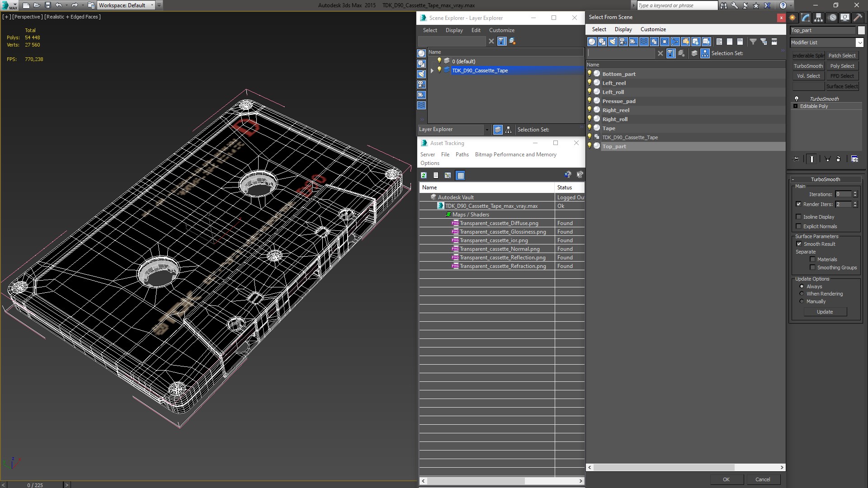The height and width of the screenshot is (488, 868).
Task: Enable Separate by Materials checkbox
Action: (812, 259)
